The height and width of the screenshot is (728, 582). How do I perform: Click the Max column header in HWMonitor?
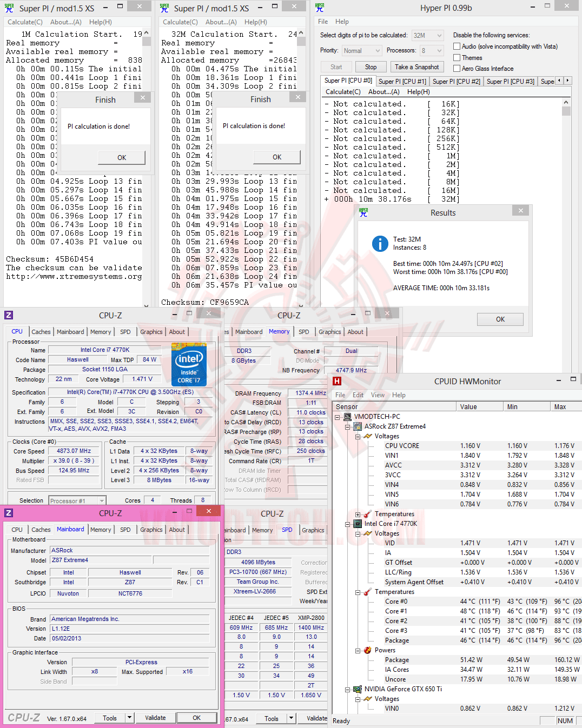click(566, 406)
